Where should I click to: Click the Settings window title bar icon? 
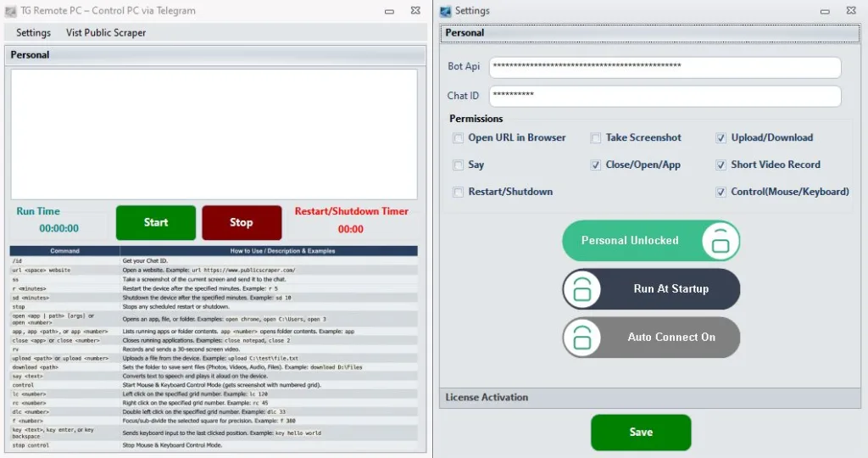point(446,11)
